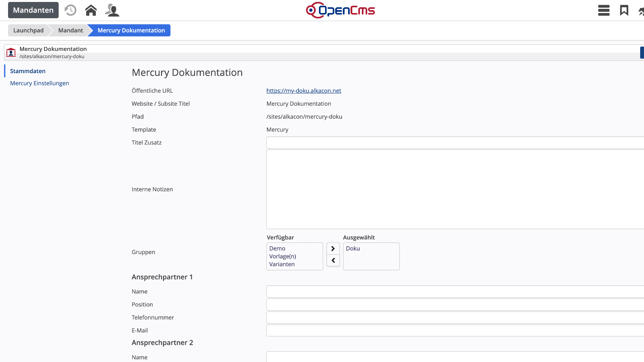Open the hamburger menu icon
This screenshot has height=362, width=644.
pos(603,10)
